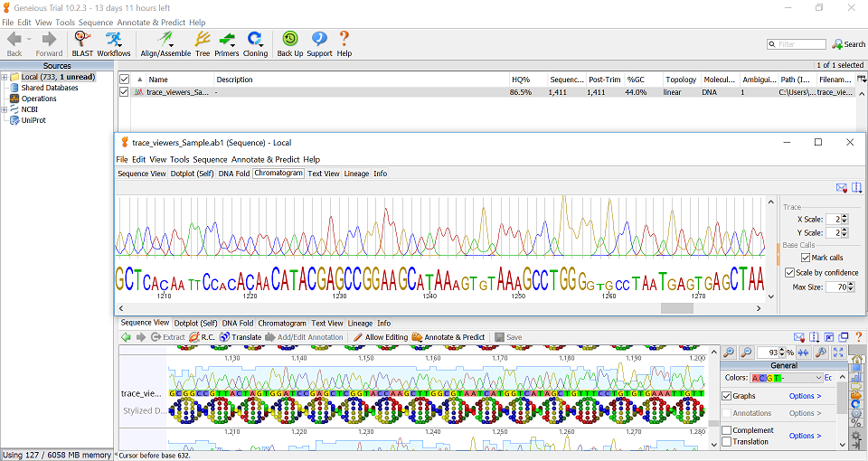The image size is (868, 461).
Task: Click the Allow Editing pencil button
Action: [381, 337]
